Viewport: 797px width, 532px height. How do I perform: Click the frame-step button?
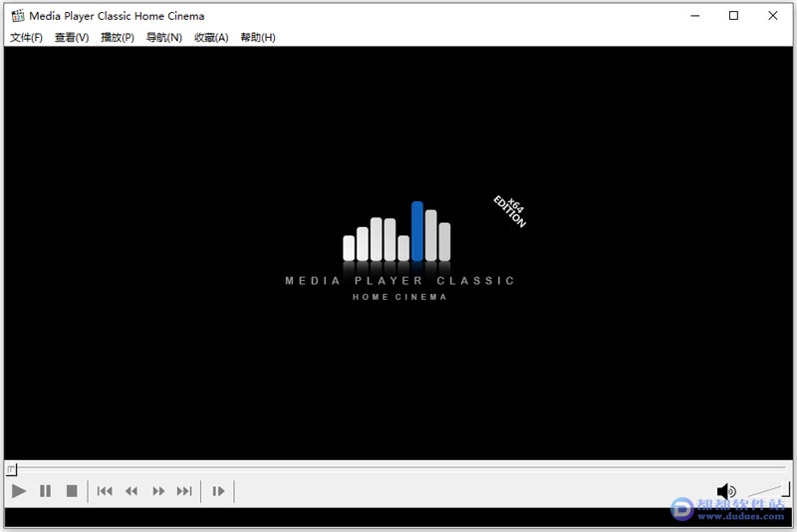click(218, 491)
